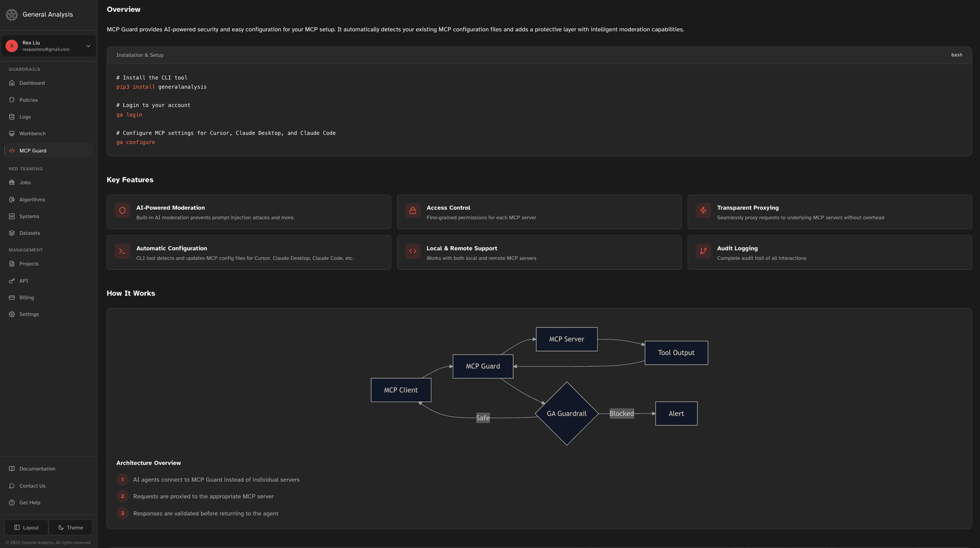Click the 'pip3 install generalanalysis' command line

[161, 87]
